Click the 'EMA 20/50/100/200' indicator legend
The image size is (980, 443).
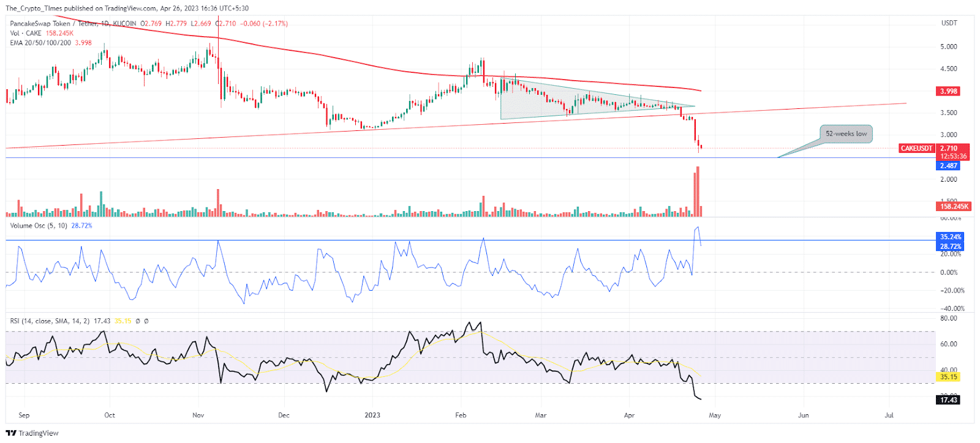tap(40, 43)
